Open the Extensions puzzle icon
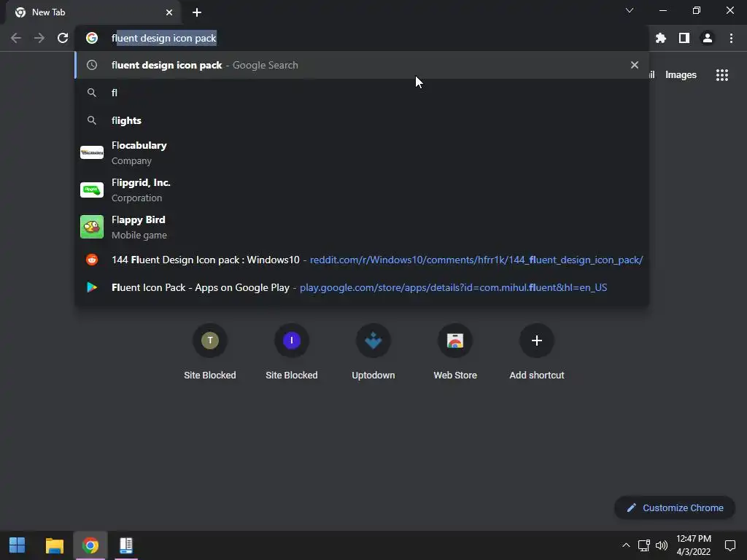This screenshot has width=747, height=560. pos(661,38)
